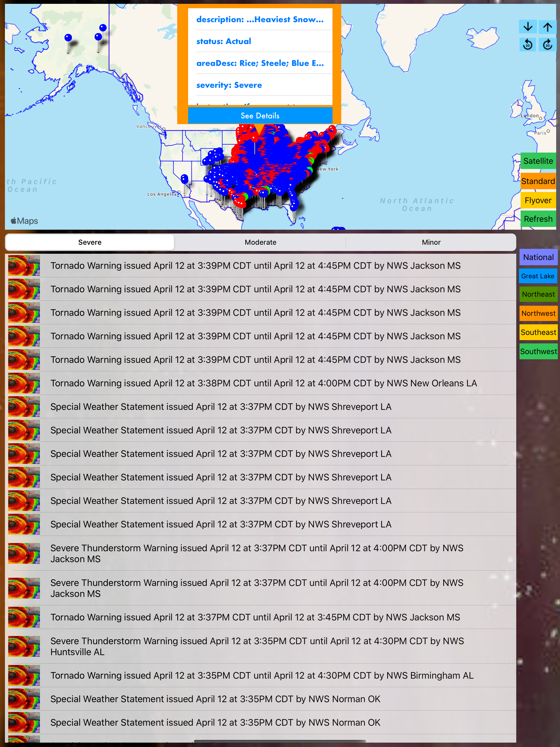Switch map to Satellite view
This screenshot has width=560, height=747.
538,161
